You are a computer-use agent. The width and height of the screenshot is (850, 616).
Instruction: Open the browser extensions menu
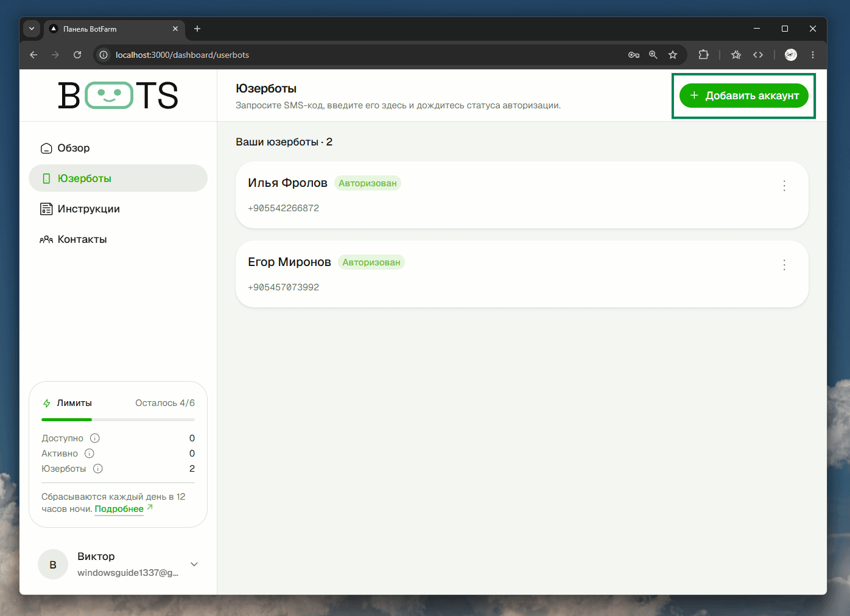click(703, 55)
